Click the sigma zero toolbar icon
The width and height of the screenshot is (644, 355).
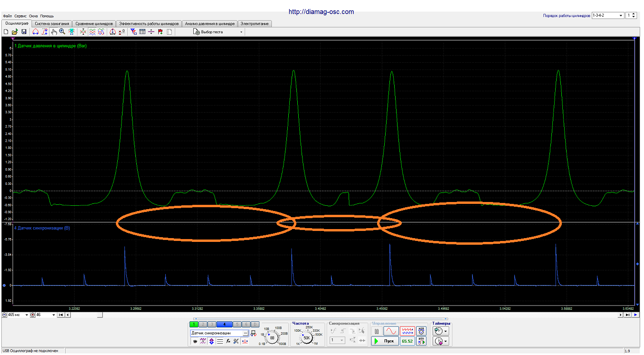click(122, 32)
